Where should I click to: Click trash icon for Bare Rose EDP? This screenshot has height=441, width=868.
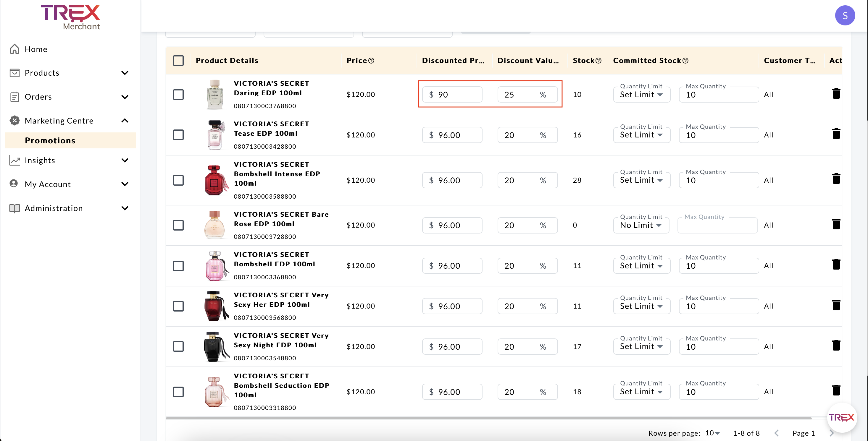coord(836,224)
